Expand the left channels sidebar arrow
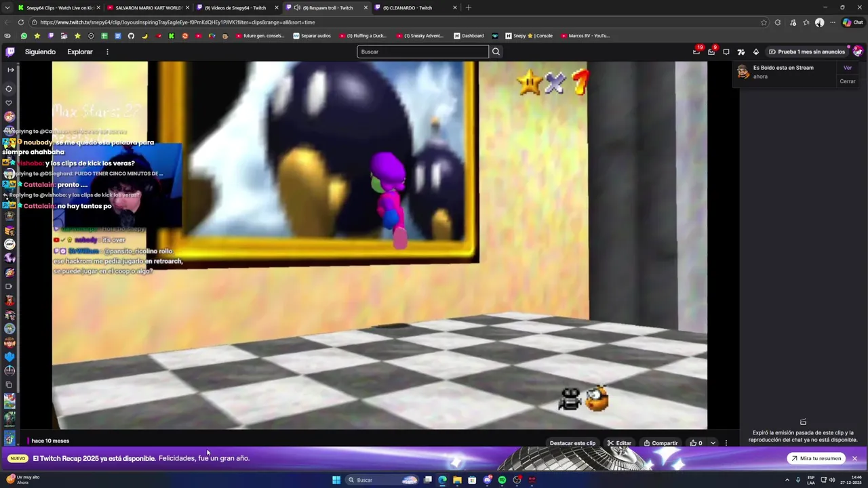The height and width of the screenshot is (488, 868). (10, 70)
